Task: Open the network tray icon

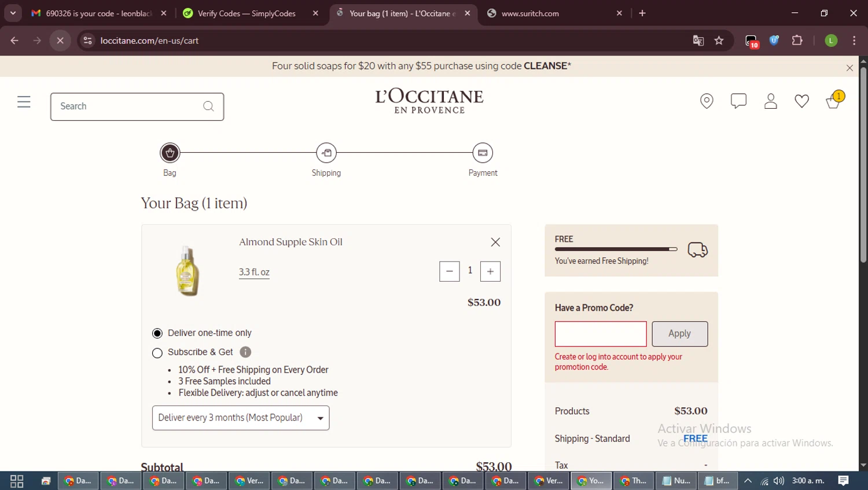Action: tap(764, 481)
